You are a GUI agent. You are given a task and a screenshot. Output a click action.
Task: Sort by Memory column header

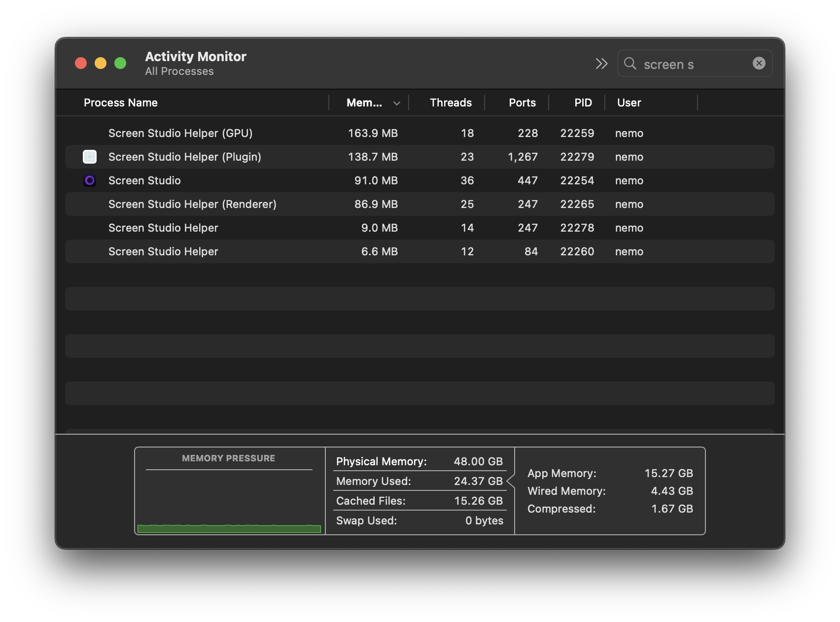[364, 103]
